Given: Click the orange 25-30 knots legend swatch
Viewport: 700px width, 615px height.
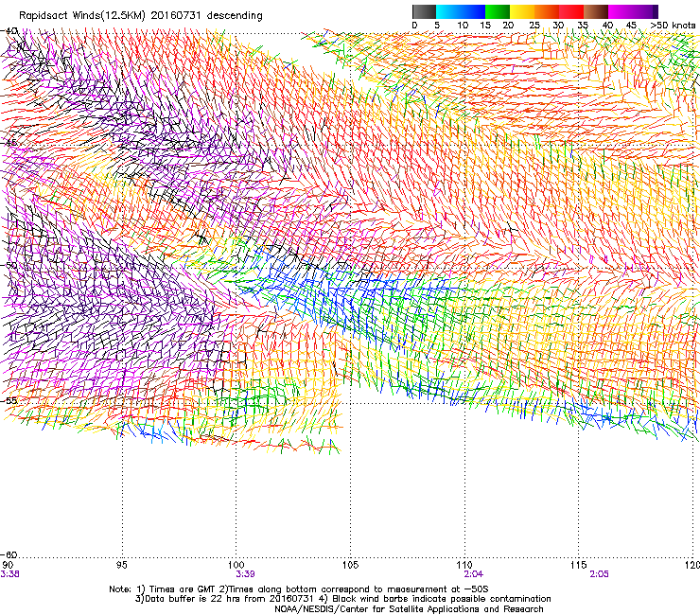Looking at the screenshot, I should point(547,11).
